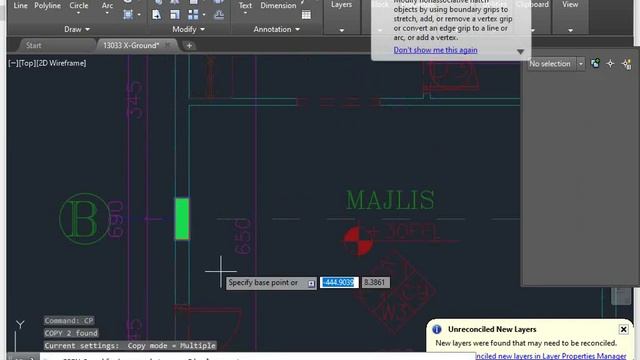Click the 650 dimension text
Screen dimensions: 640x360
click(x=243, y=236)
